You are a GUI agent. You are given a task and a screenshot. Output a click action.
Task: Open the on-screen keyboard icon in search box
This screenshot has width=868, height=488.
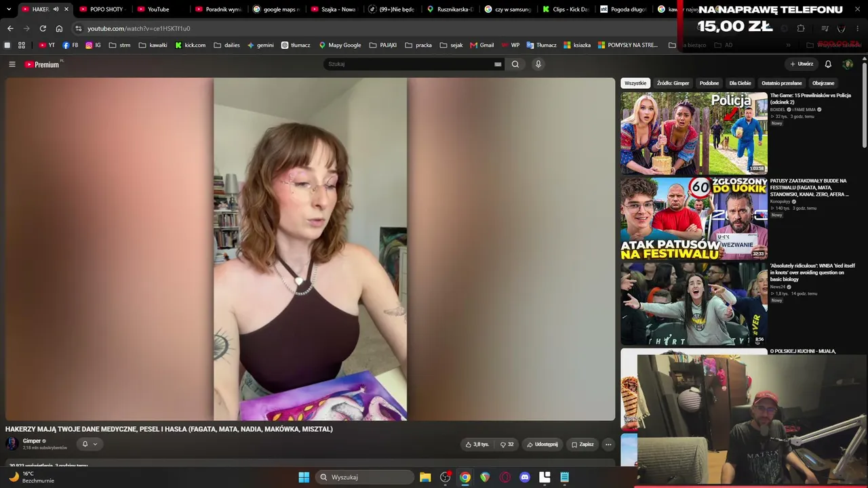pyautogui.click(x=498, y=64)
